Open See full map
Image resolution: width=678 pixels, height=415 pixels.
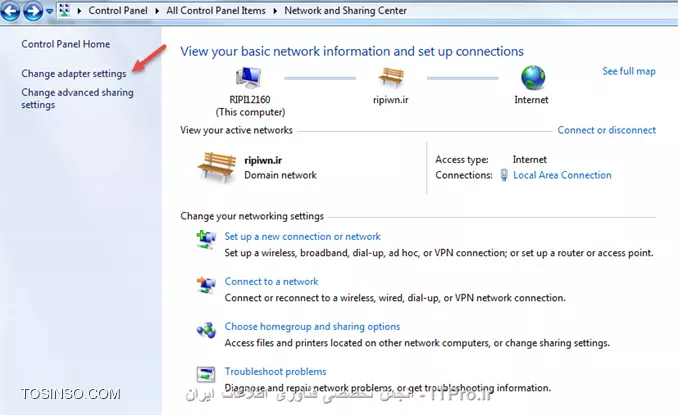point(629,71)
